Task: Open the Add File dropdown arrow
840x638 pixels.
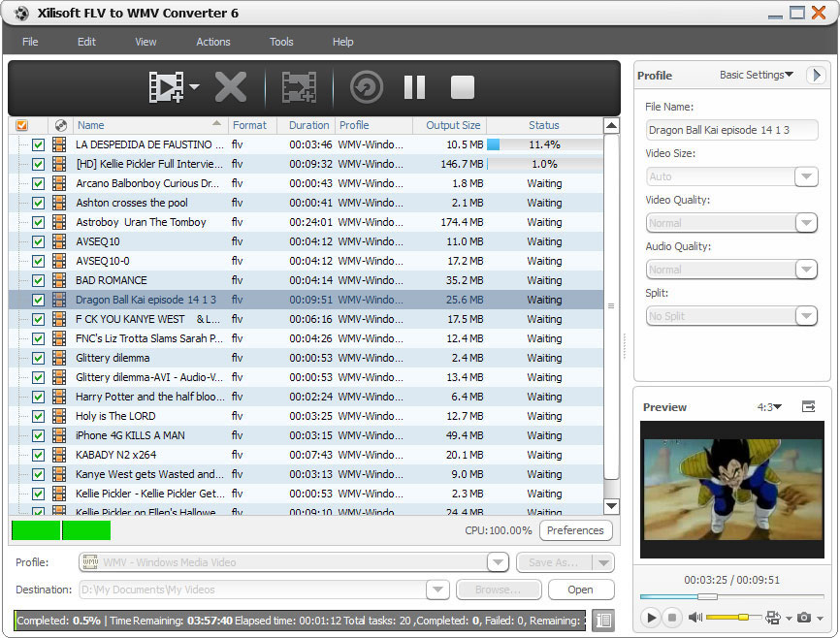Action: (x=194, y=87)
